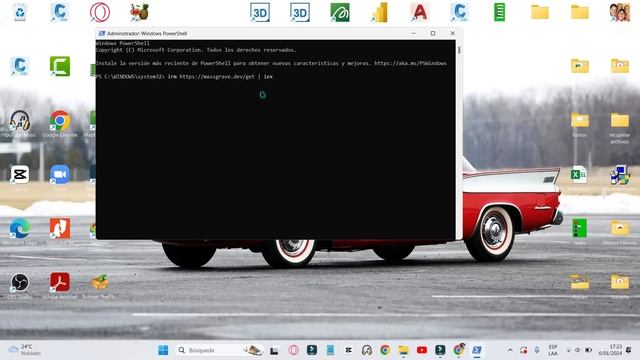
Task: Click the https://aka.ms/PSWindows link text
Action: [x=410, y=63]
